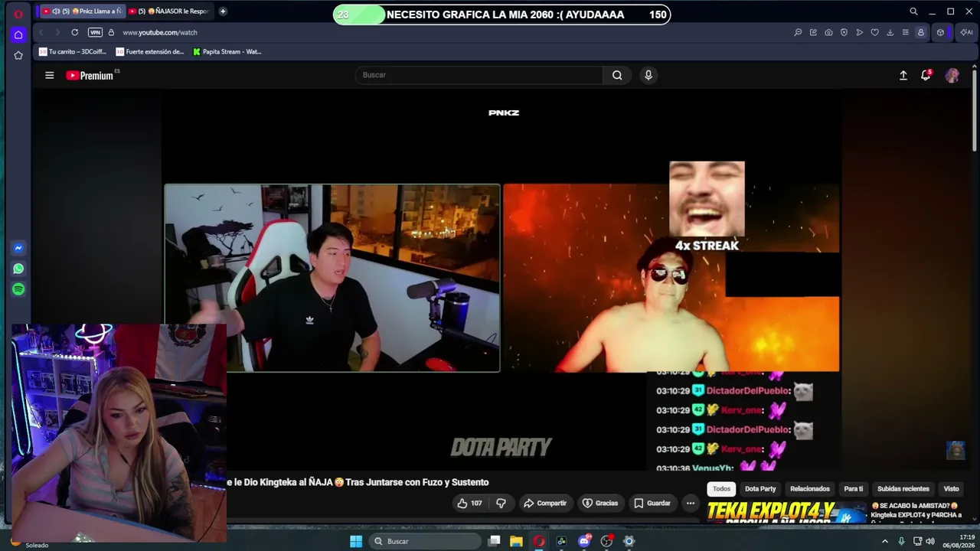Focus the YouTube Buscar search field
The width and height of the screenshot is (980, 551).
pos(479,75)
